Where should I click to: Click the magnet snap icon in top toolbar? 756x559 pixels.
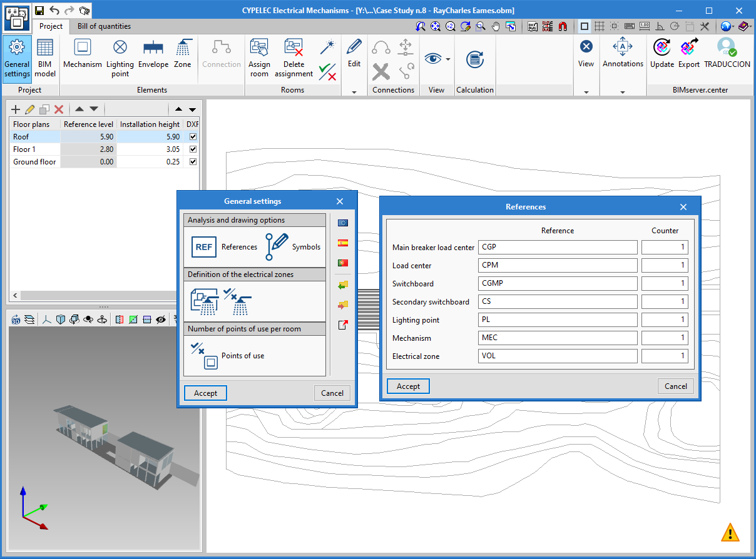click(x=563, y=26)
